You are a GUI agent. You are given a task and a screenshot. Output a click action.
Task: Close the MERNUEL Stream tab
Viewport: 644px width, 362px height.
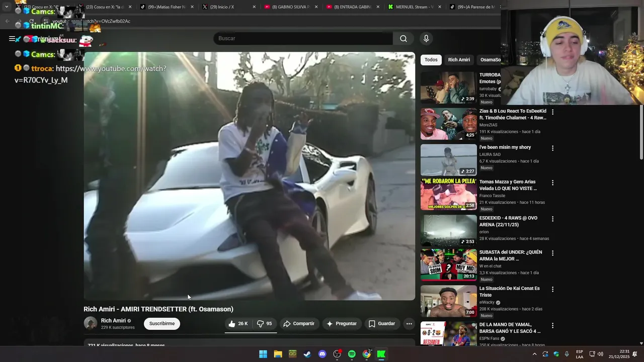(x=439, y=7)
